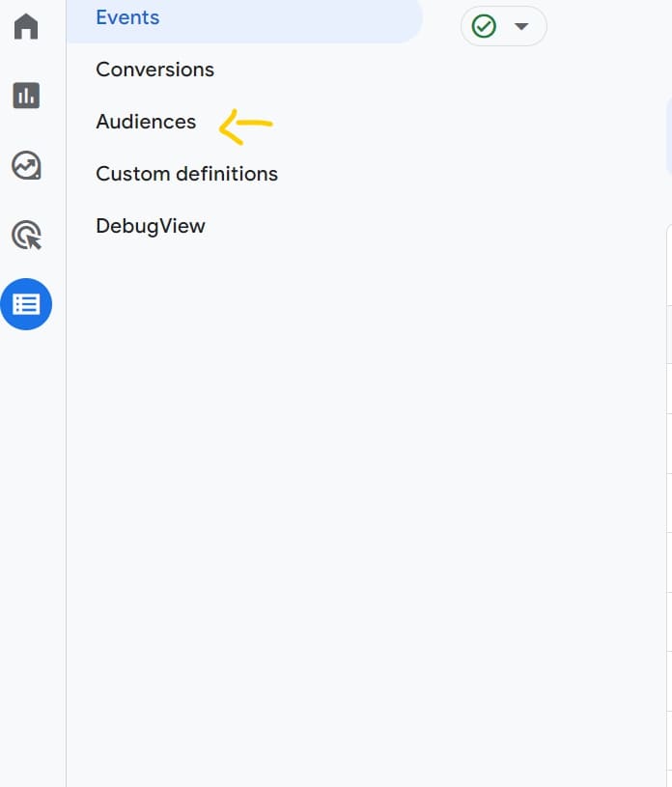Click the house-shaped navigation icon
The height and width of the screenshot is (787, 672).
coord(26,26)
